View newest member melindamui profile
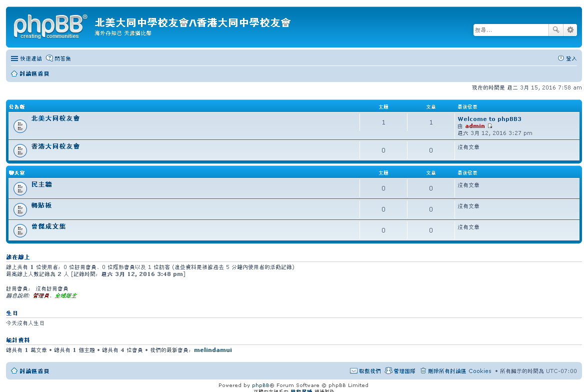The image size is (584, 392). (212, 350)
